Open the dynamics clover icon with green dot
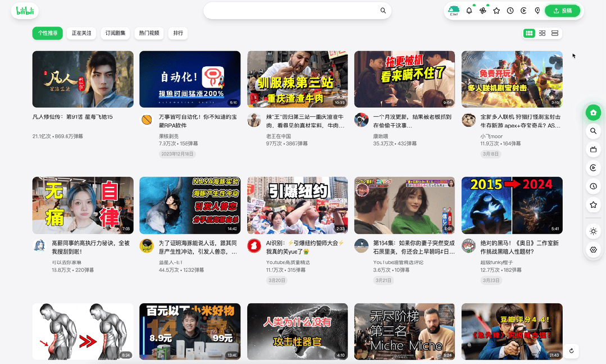This screenshot has height=364, width=606. pyautogui.click(x=482, y=10)
